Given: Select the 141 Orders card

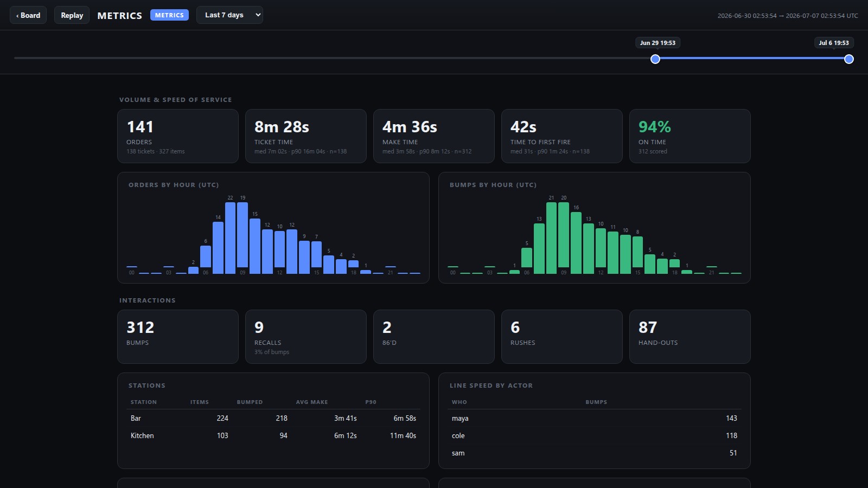Looking at the screenshot, I should [x=178, y=136].
